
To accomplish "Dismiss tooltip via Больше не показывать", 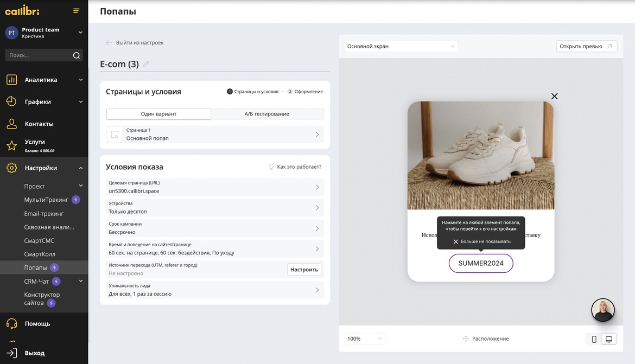I will tap(482, 241).
